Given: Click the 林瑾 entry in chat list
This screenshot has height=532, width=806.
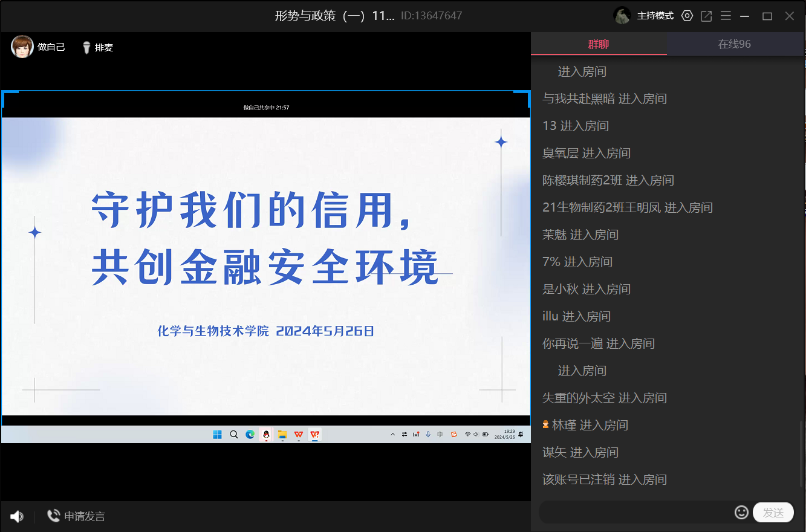Looking at the screenshot, I should pyautogui.click(x=564, y=425).
